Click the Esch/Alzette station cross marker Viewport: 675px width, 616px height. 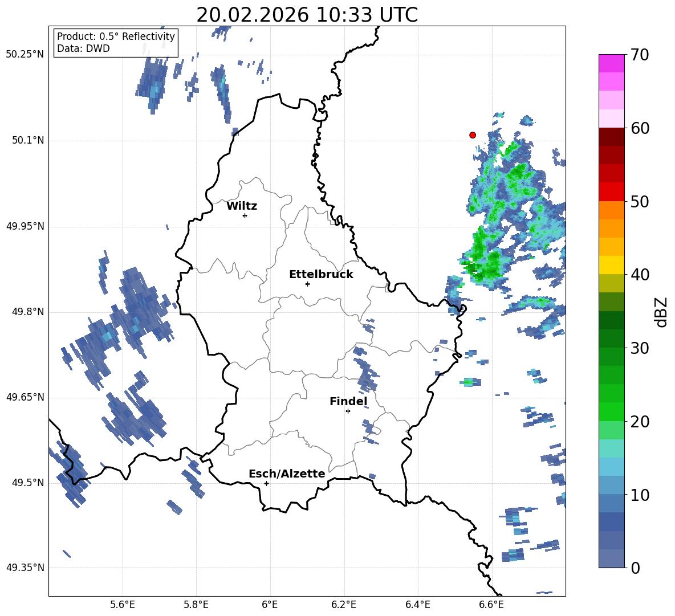coord(266,483)
